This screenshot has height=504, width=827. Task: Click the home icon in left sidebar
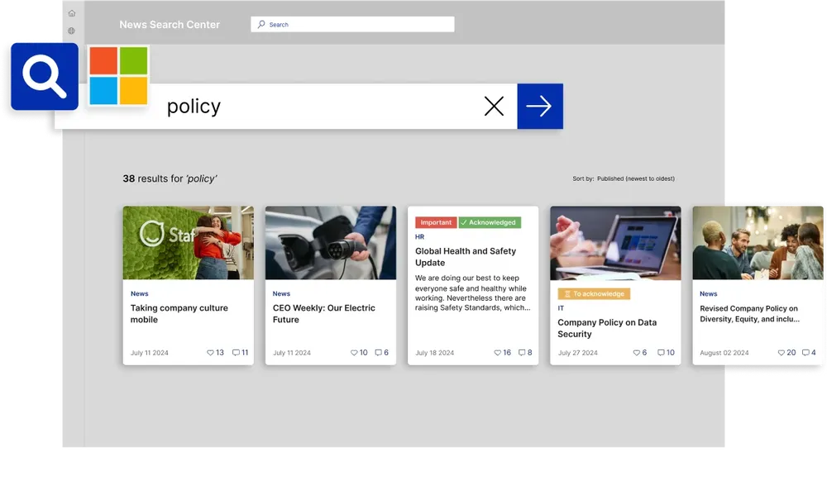tap(72, 13)
